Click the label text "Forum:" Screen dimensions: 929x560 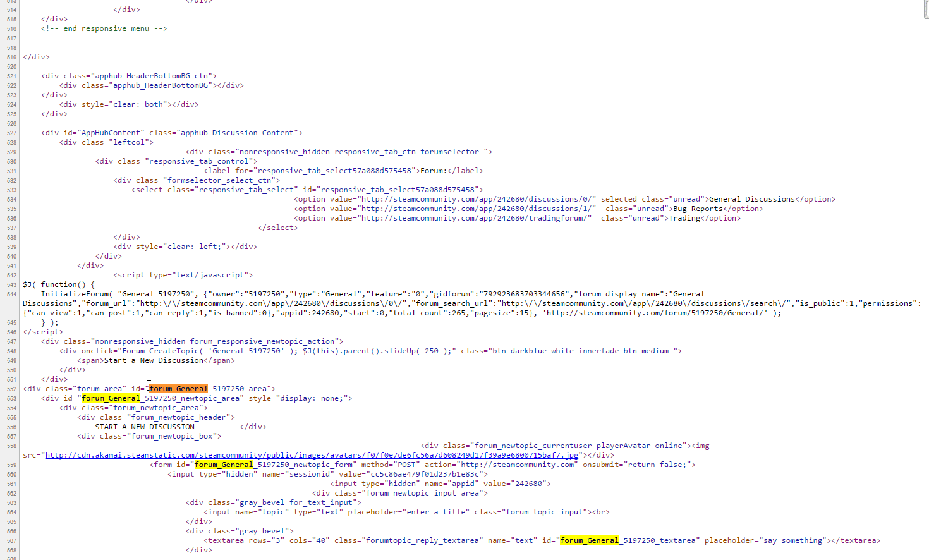click(x=434, y=171)
